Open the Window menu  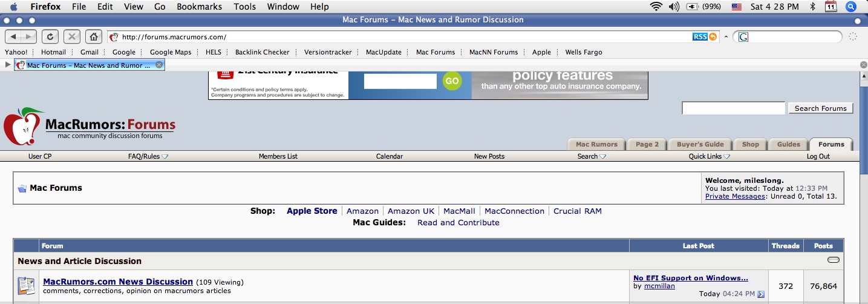tap(283, 7)
